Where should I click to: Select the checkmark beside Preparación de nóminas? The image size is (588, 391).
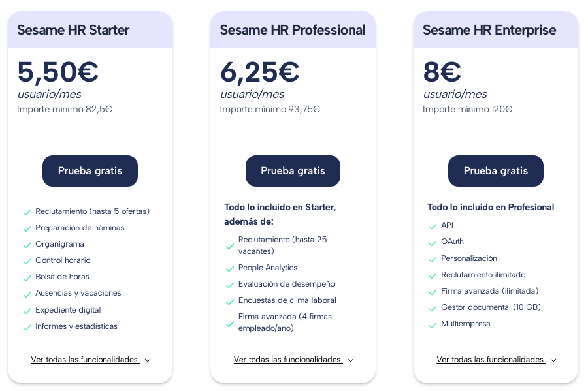pyautogui.click(x=27, y=228)
